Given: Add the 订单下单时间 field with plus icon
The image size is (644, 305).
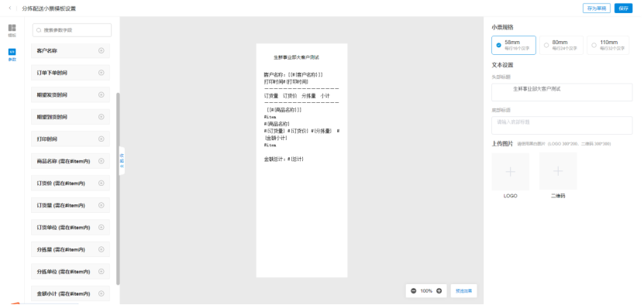Looking at the screenshot, I should tap(101, 73).
